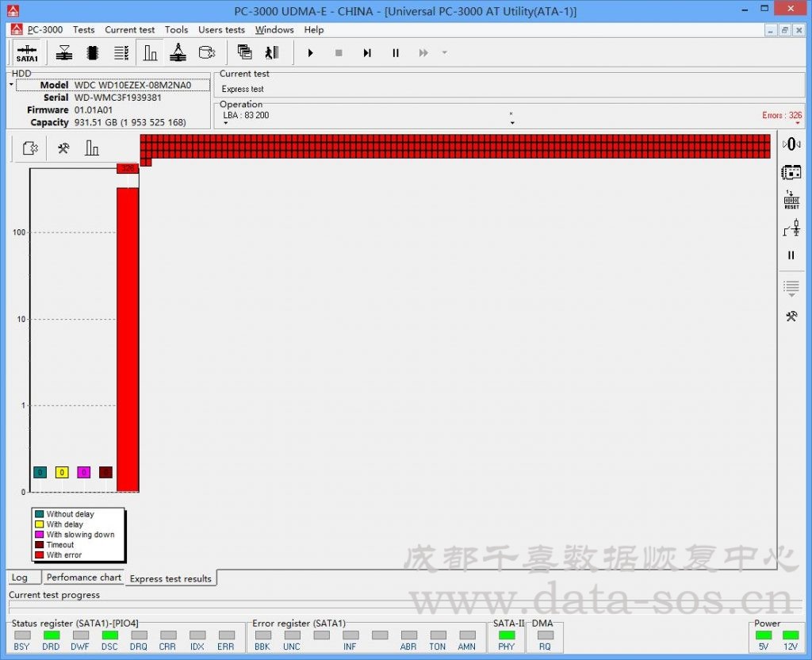Click the microchip icon on the right sidebar
Image resolution: width=812 pixels, height=660 pixels.
[x=791, y=172]
